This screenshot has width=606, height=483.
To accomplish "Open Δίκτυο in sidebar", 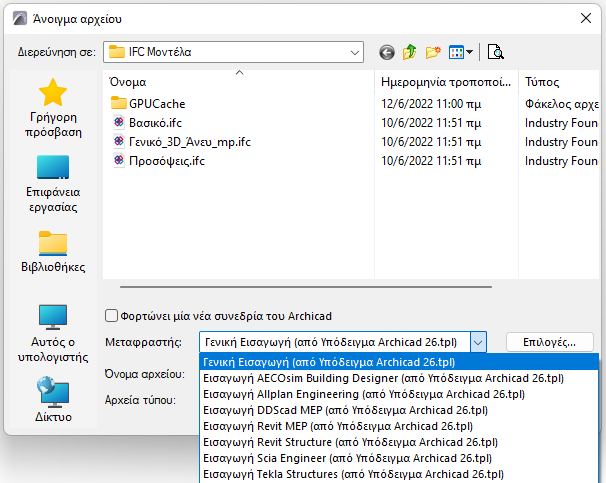I will pos(53,400).
